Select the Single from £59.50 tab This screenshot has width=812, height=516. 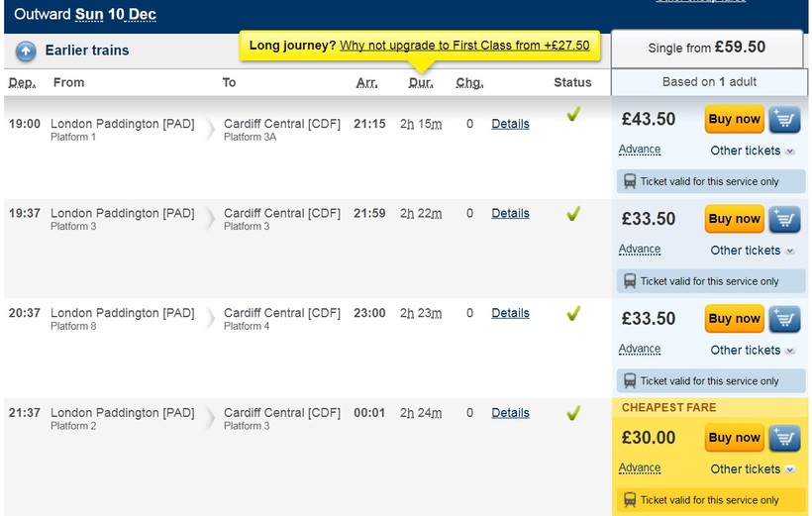point(706,48)
